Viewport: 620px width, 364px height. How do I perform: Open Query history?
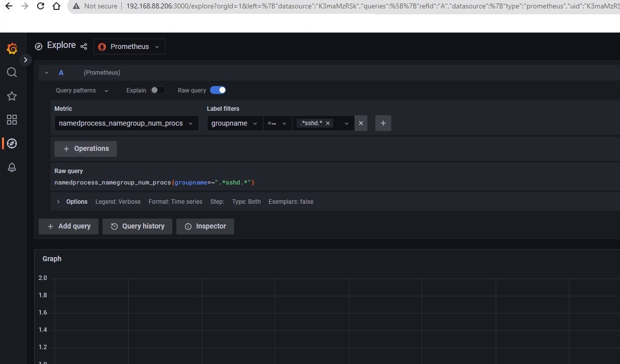click(137, 226)
